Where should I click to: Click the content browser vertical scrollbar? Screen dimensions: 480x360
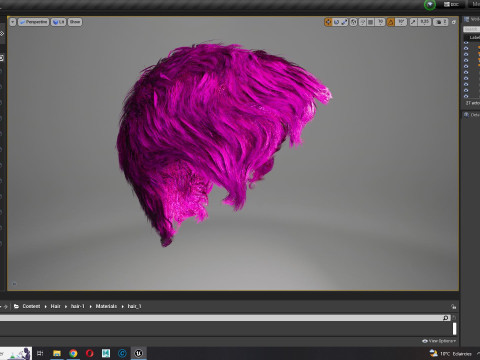[x=454, y=329]
